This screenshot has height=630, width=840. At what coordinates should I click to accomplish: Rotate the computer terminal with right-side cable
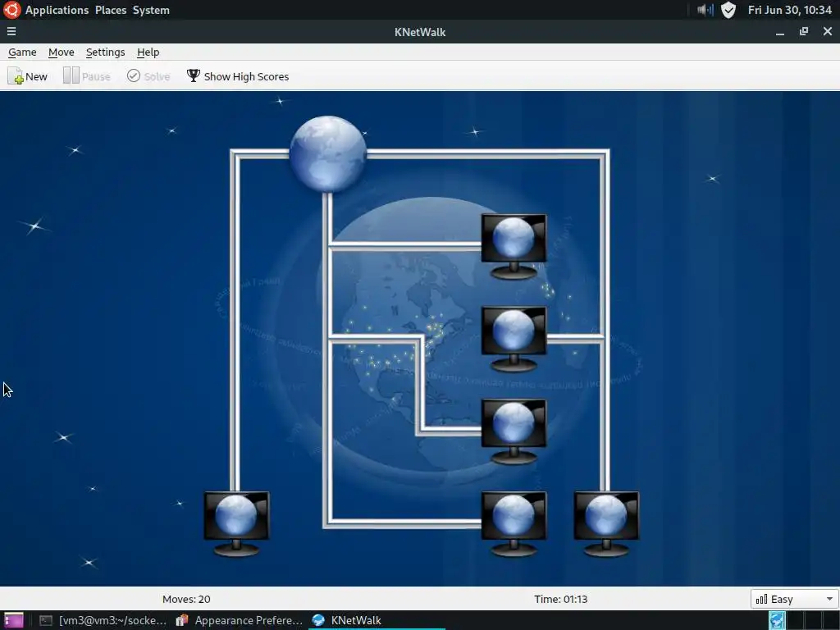[514, 339]
